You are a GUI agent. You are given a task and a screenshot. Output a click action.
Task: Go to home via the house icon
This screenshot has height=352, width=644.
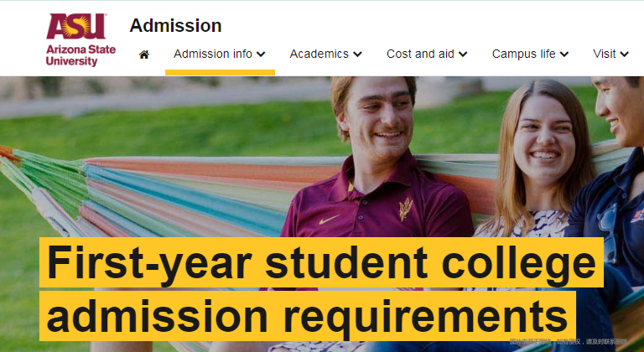tap(144, 54)
